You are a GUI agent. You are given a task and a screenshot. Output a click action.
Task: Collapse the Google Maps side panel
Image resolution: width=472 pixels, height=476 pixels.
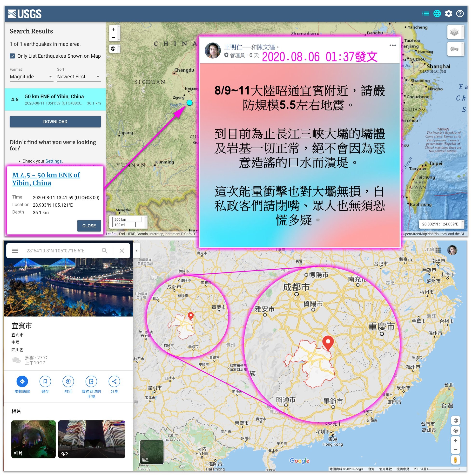tap(136, 251)
